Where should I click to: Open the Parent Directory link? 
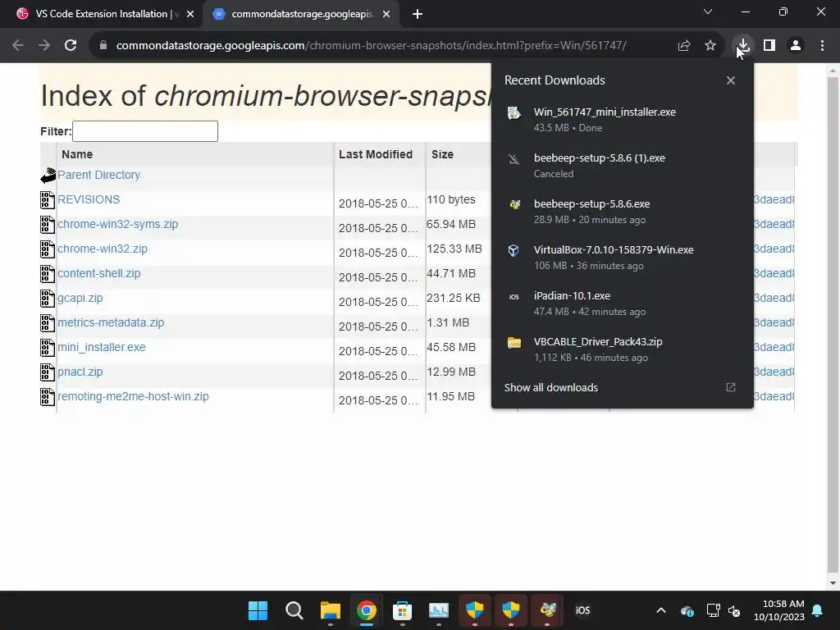pyautogui.click(x=99, y=175)
